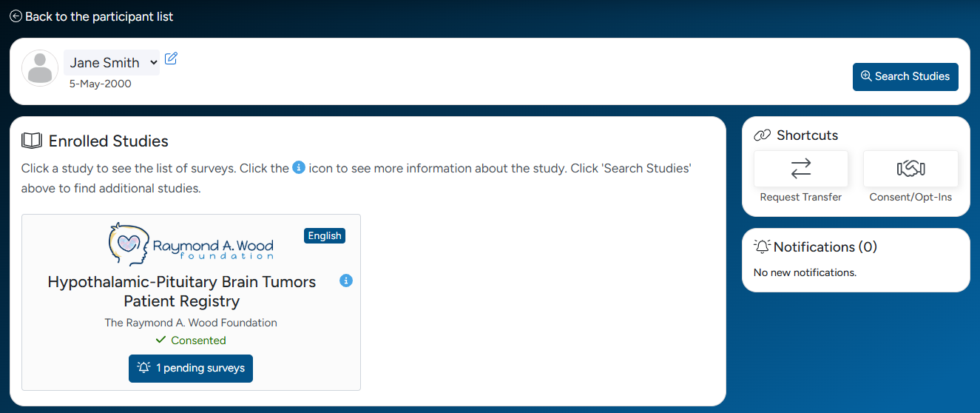Click the study info icon
The width and height of the screenshot is (980, 413).
(346, 281)
